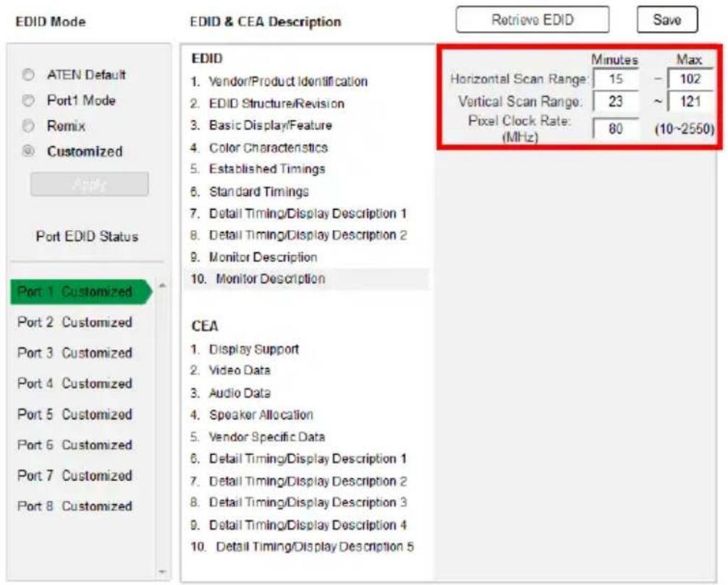Open Color Characteristics item
This screenshot has height=585, width=728.
[259, 148]
